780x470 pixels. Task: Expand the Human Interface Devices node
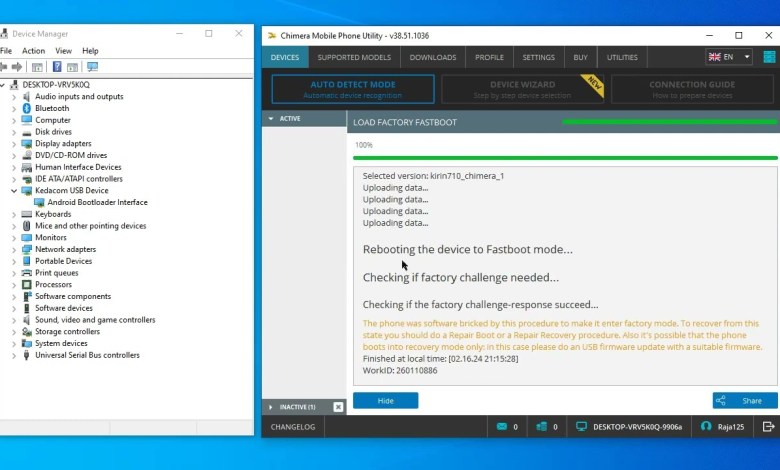click(x=14, y=167)
